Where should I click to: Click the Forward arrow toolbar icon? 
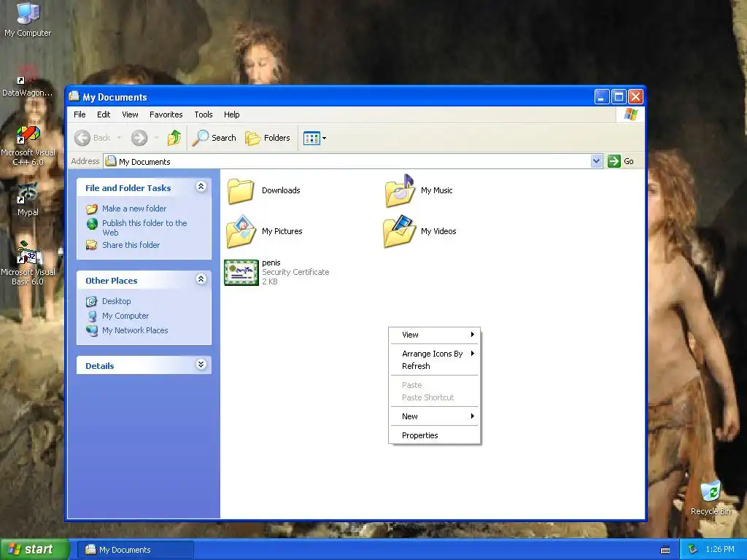click(x=139, y=138)
